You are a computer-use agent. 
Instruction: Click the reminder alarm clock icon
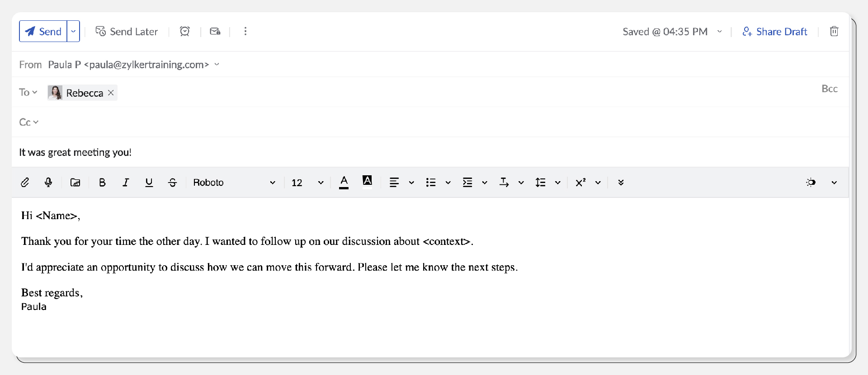pyautogui.click(x=184, y=31)
